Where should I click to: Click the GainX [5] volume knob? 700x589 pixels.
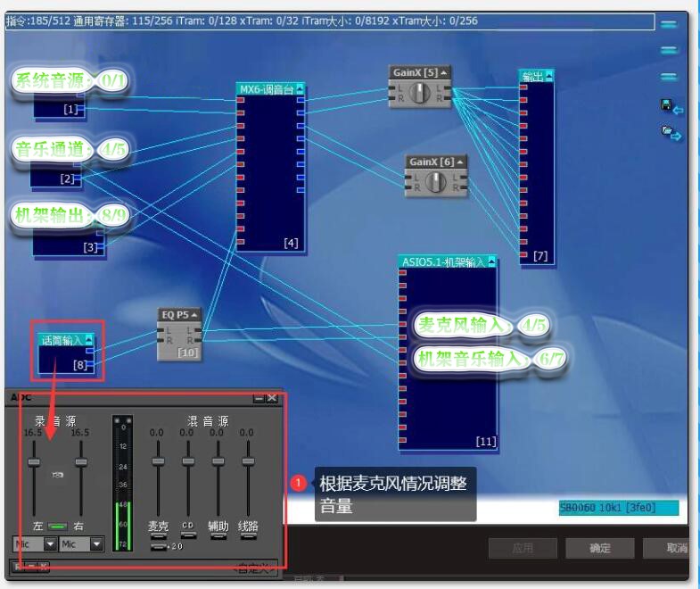click(420, 93)
